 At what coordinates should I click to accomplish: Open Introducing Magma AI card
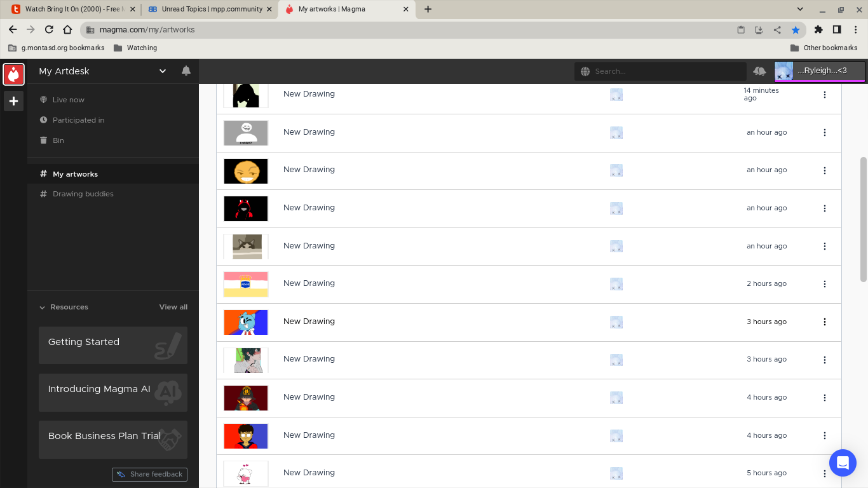pos(113,392)
